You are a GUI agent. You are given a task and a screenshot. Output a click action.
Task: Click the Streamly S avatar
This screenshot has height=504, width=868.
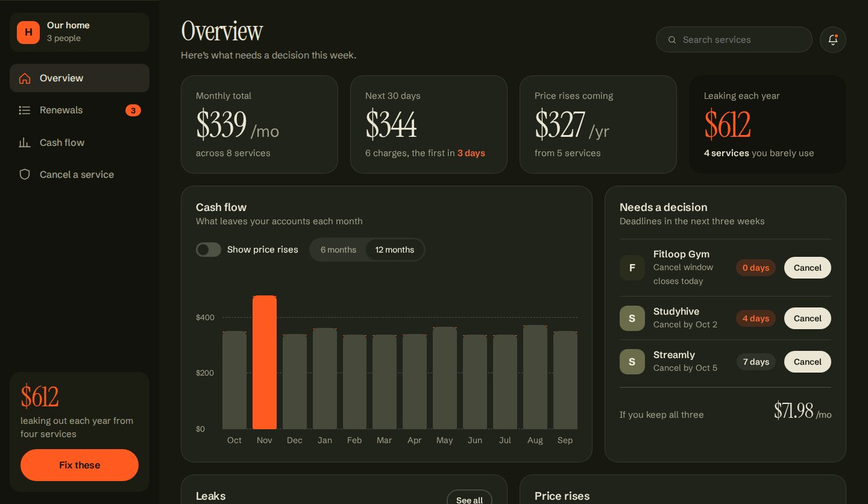[x=632, y=362]
